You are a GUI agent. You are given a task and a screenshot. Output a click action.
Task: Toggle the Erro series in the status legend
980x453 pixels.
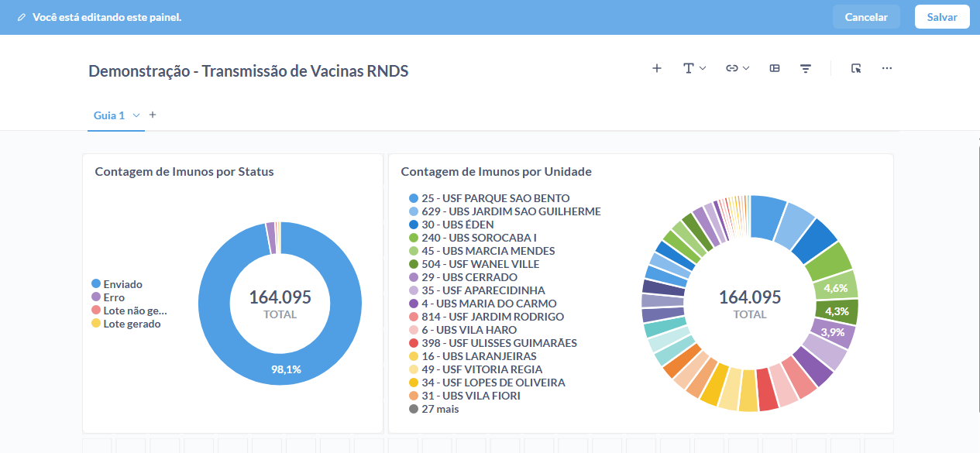[114, 297]
